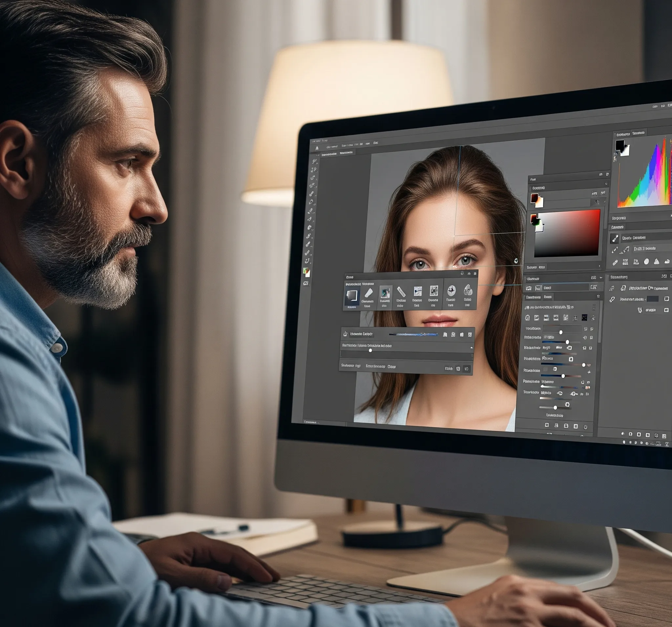Open the last menu item in top menu bar
672x627 pixels.
376,143
